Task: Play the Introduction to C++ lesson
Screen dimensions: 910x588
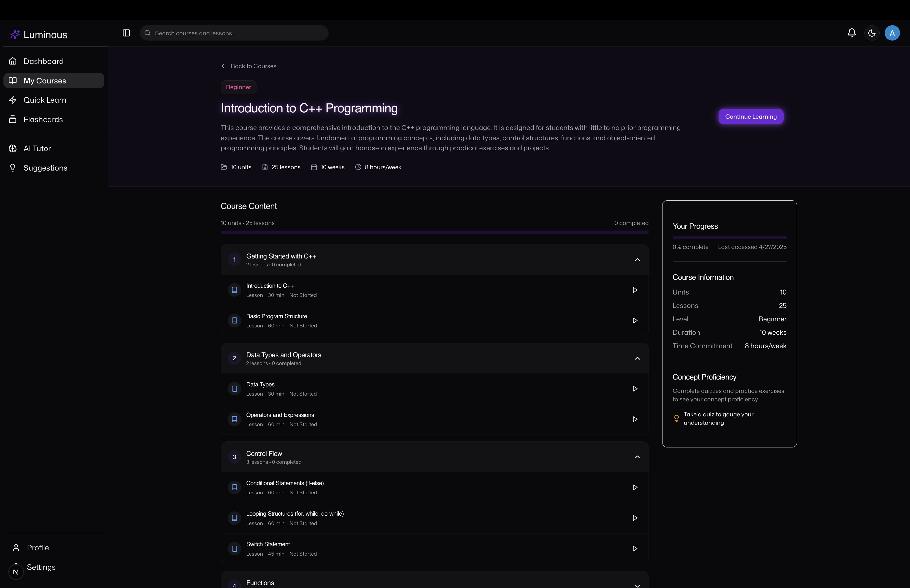Action: 635,290
